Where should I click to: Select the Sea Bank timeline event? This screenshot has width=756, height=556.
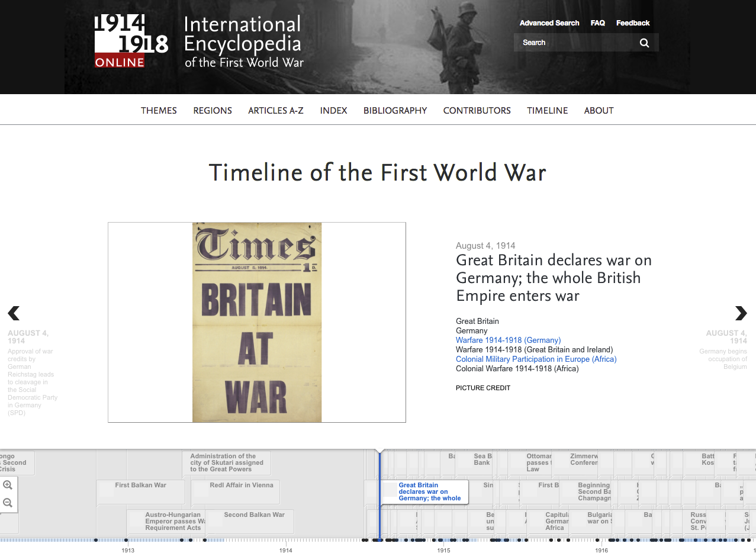[x=475, y=462]
